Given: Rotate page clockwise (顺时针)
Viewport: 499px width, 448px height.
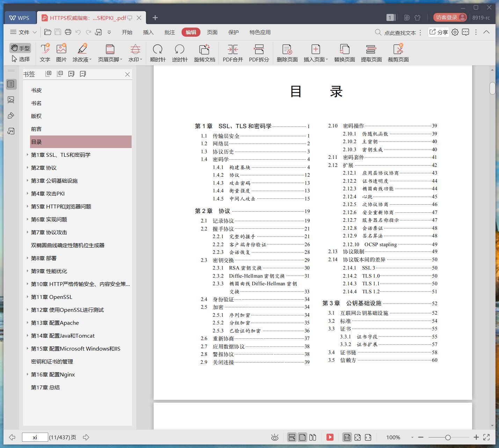Looking at the screenshot, I should tap(158, 53).
